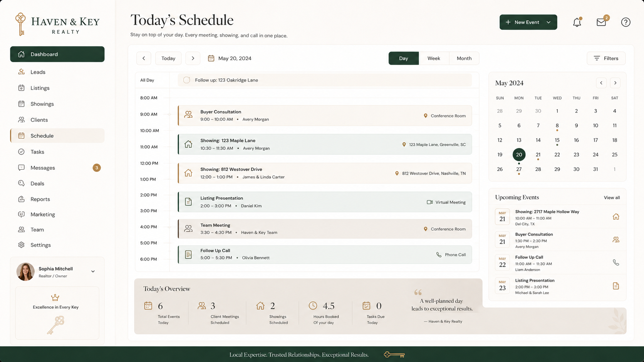644x362 pixels.
Task: Click the people icon on Team Meeting event
Action: pos(188,229)
